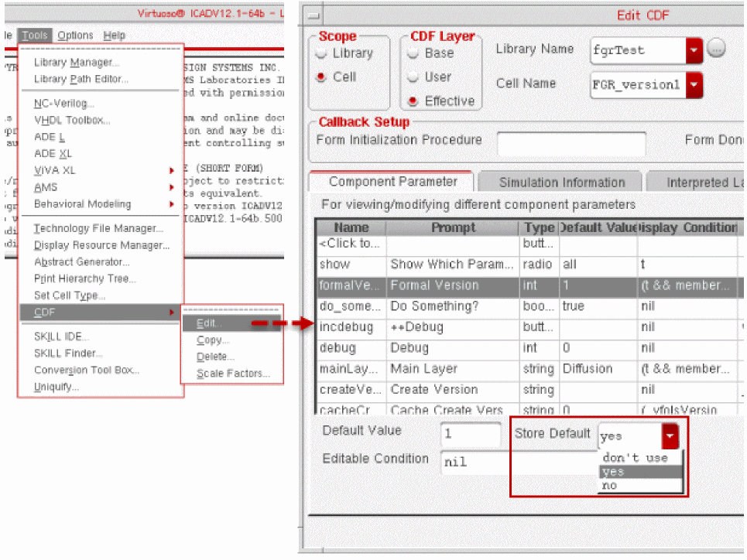Choose the Base CDF layer option
The image size is (747, 560).
pyautogui.click(x=413, y=53)
